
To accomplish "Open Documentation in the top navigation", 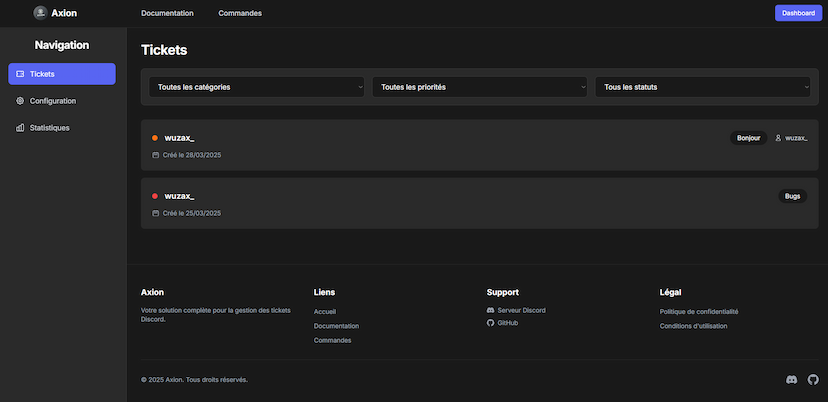I will (x=167, y=13).
